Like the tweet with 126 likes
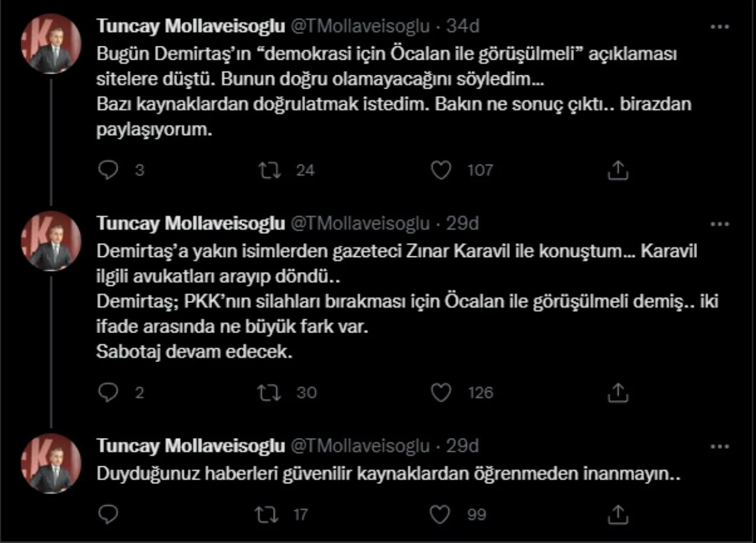756x543 pixels. coord(441,393)
